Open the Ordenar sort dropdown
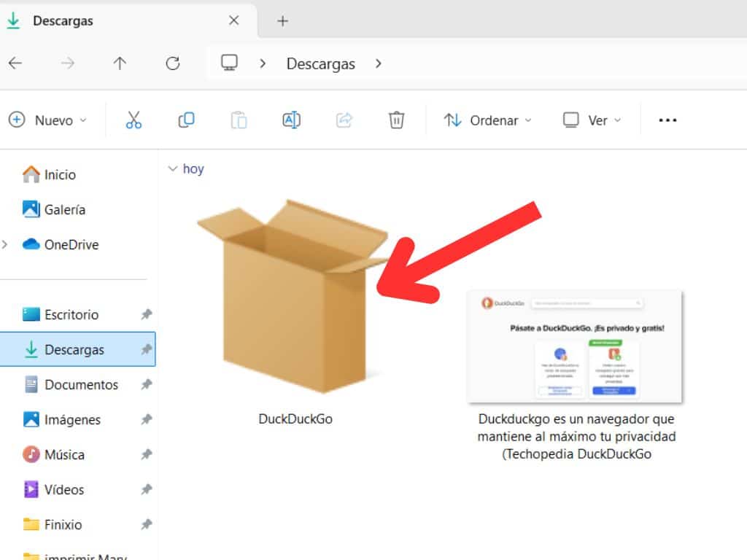 click(487, 120)
